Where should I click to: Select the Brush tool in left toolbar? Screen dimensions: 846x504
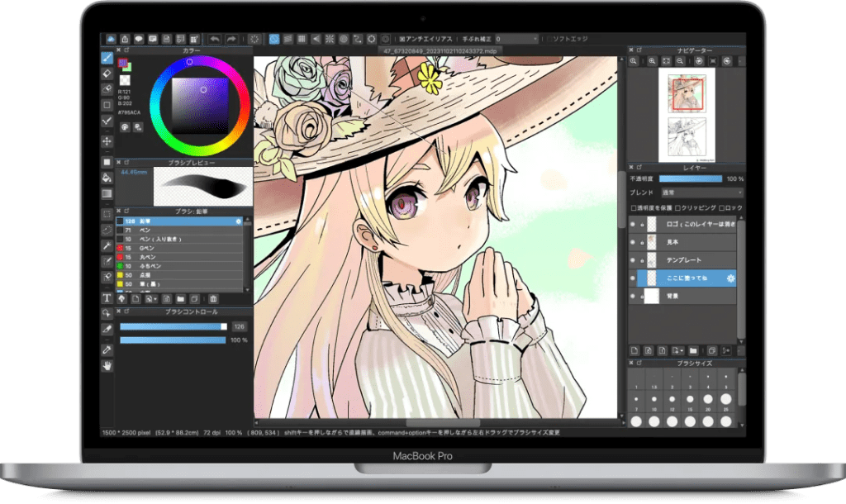point(107,58)
